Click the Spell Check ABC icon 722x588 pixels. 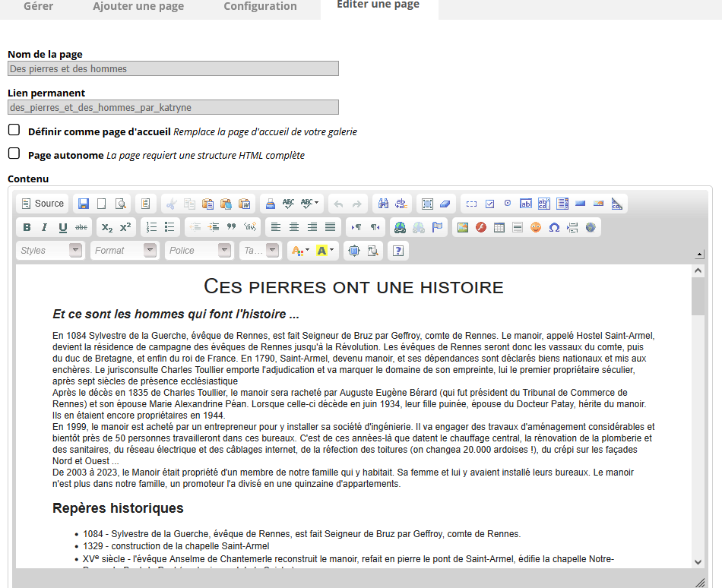(x=289, y=204)
